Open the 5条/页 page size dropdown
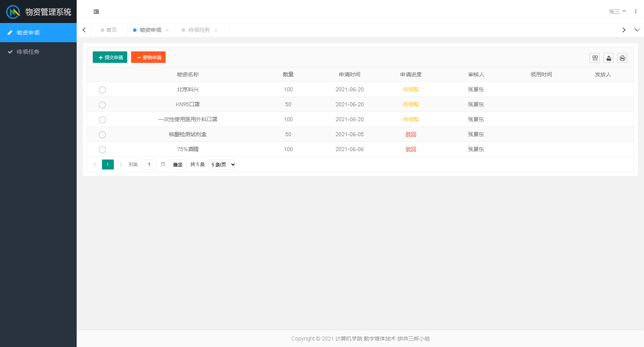The image size is (644, 347). (x=222, y=164)
